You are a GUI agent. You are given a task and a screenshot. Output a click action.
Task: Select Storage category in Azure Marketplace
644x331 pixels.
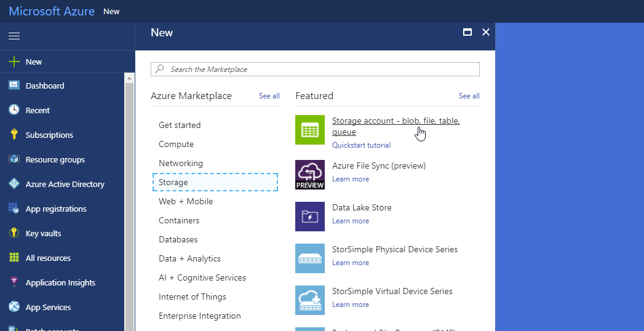215,182
